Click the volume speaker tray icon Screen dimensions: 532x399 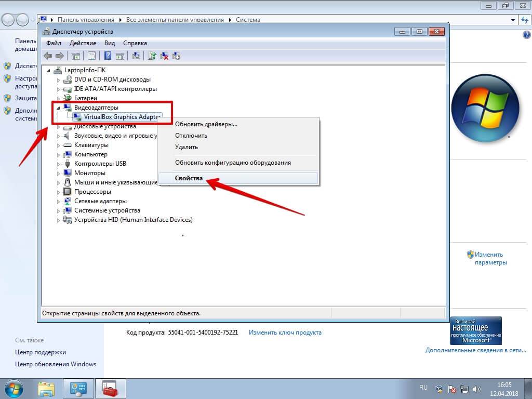tap(477, 389)
